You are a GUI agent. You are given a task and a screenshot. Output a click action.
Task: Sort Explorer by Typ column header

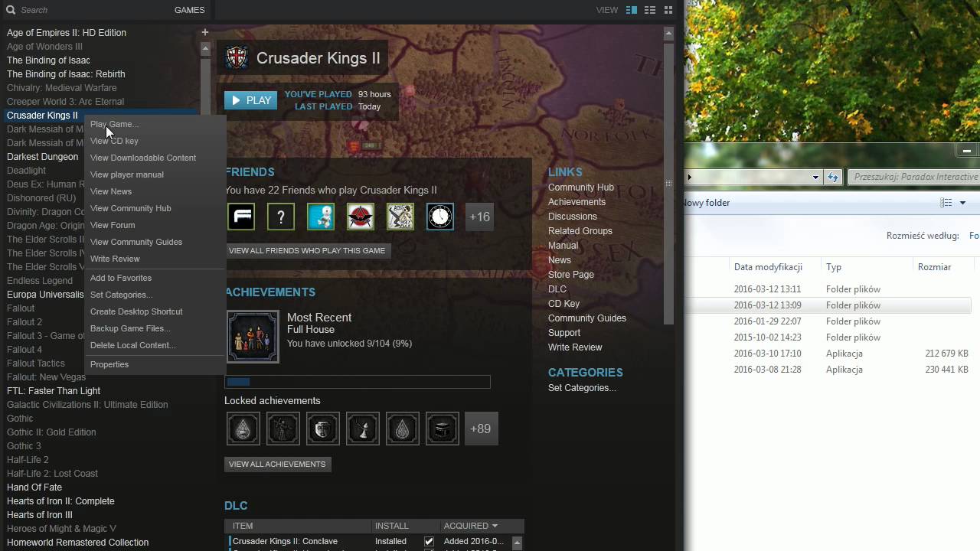[834, 267]
